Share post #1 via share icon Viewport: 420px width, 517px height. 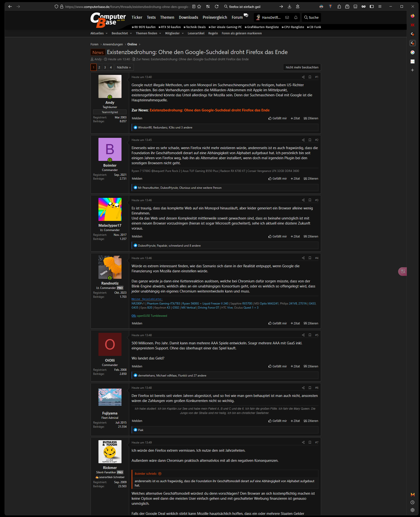[x=303, y=77]
